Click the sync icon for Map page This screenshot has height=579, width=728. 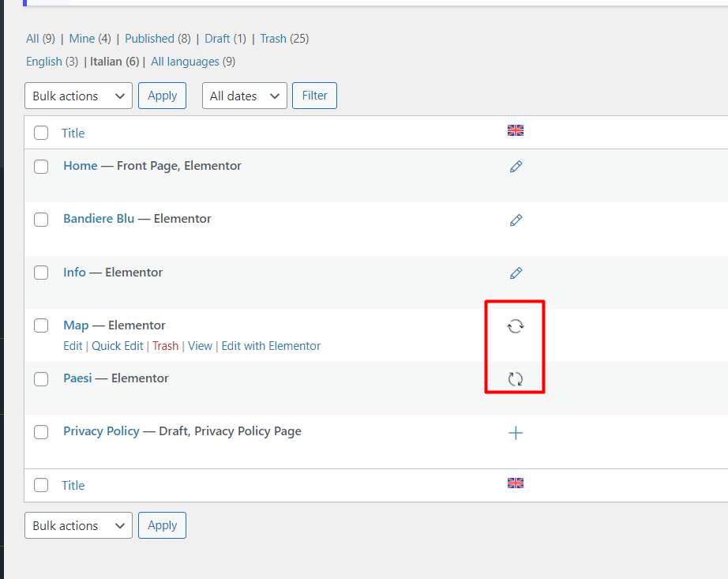point(516,326)
